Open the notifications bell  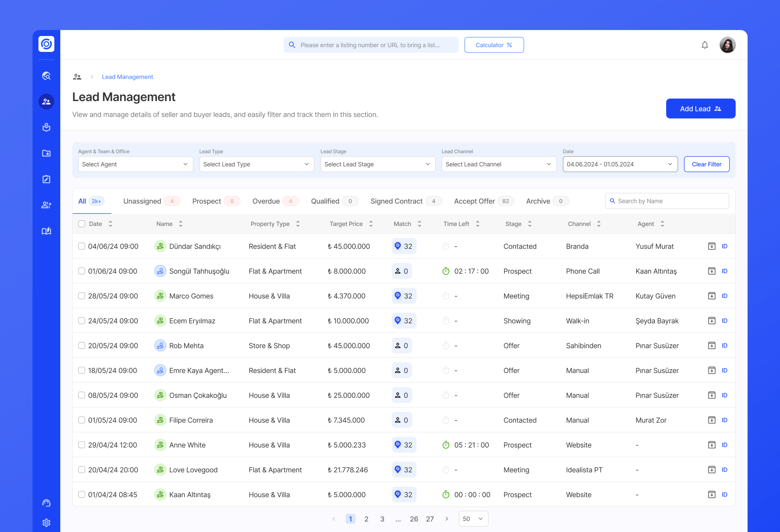click(x=705, y=45)
